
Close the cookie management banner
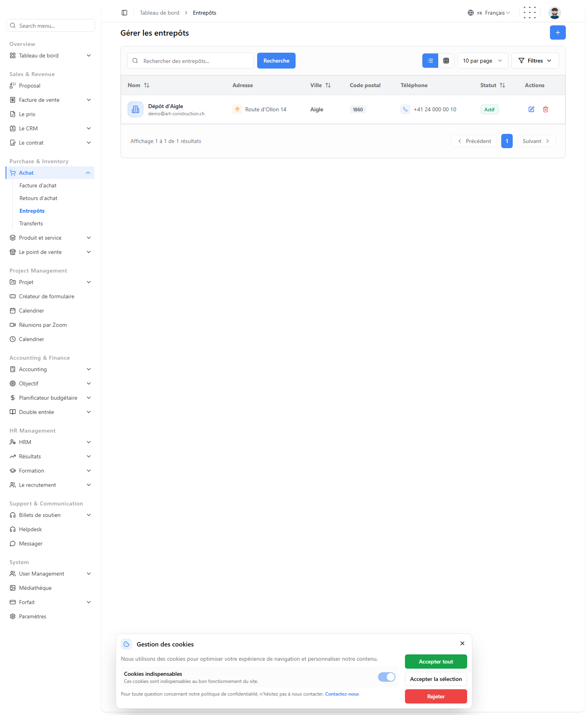click(462, 643)
